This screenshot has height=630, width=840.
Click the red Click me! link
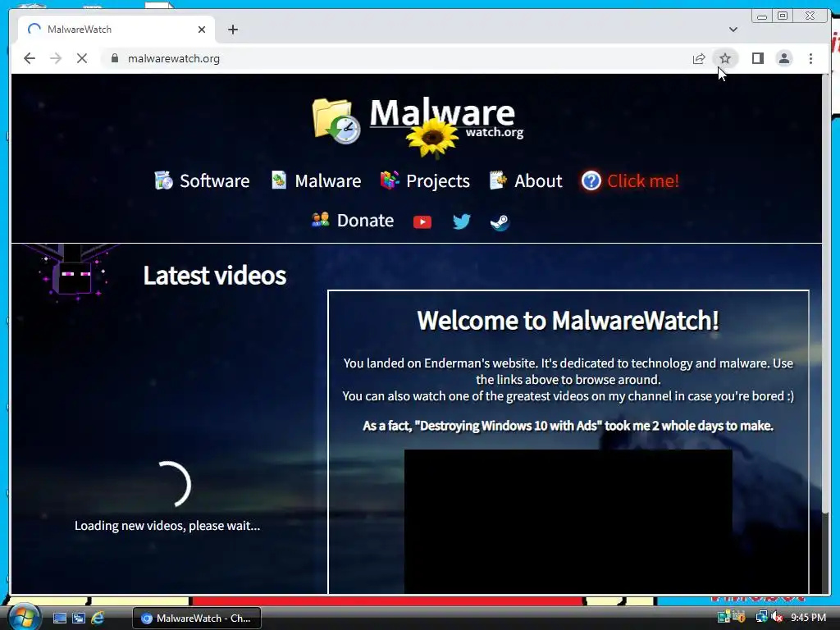[643, 181]
